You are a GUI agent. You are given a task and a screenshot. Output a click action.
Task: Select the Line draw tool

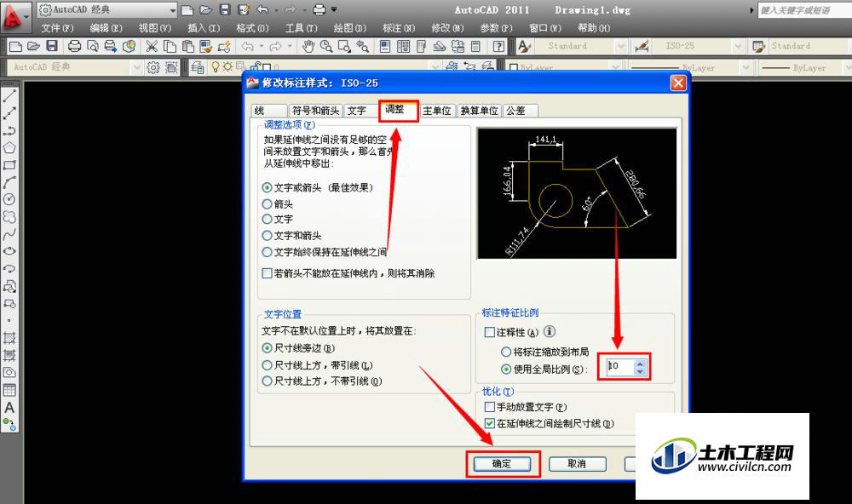point(9,96)
